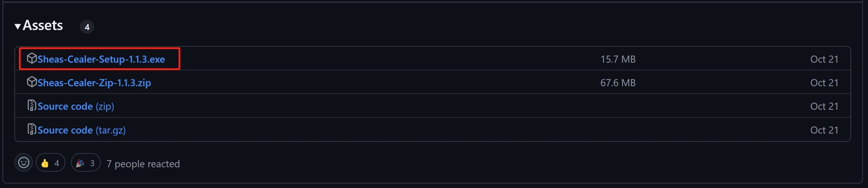
Task: Download Source code (zip)
Action: (x=76, y=106)
